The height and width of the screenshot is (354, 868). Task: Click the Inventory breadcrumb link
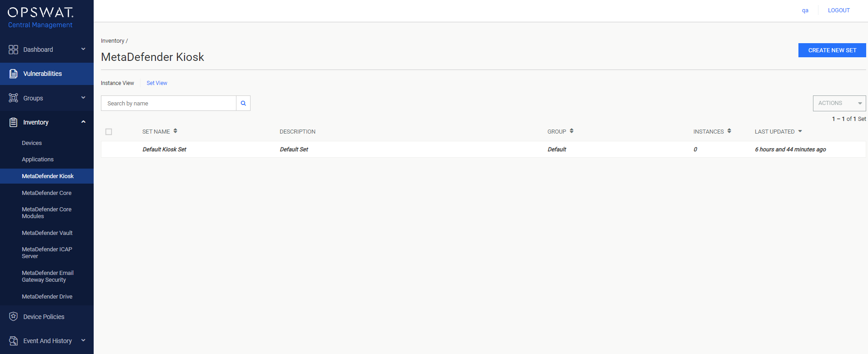click(x=112, y=41)
